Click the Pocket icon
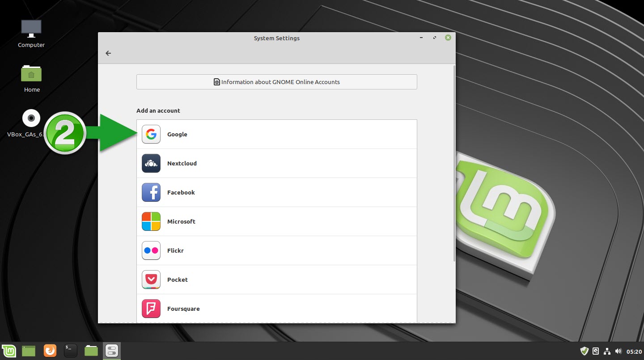Image resolution: width=644 pixels, height=360 pixels. tap(151, 280)
